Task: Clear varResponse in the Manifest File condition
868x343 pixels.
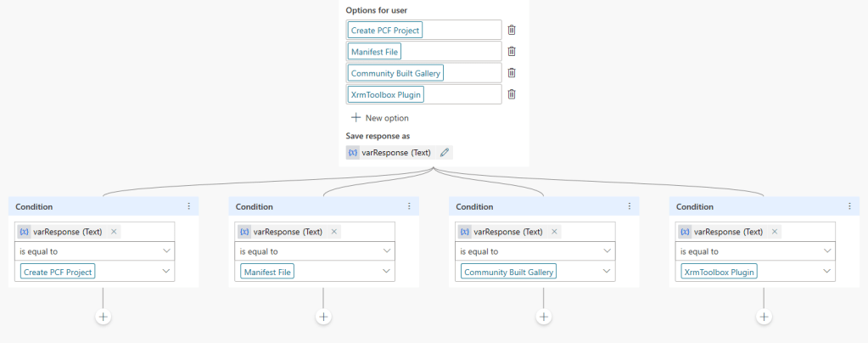Action: (x=334, y=231)
